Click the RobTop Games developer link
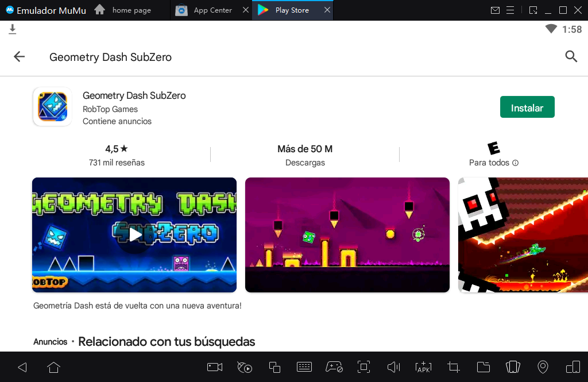588x382 pixels. 110,109
